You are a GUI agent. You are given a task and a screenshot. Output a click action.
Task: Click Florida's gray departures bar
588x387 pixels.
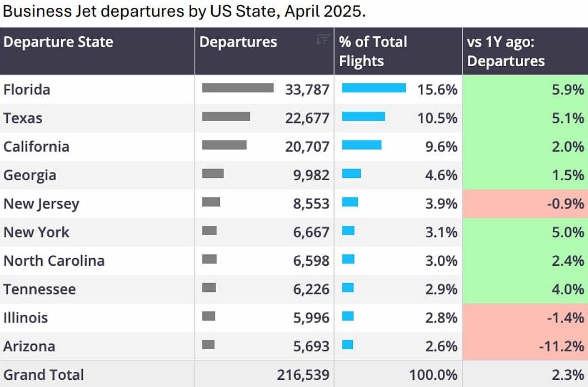(238, 88)
